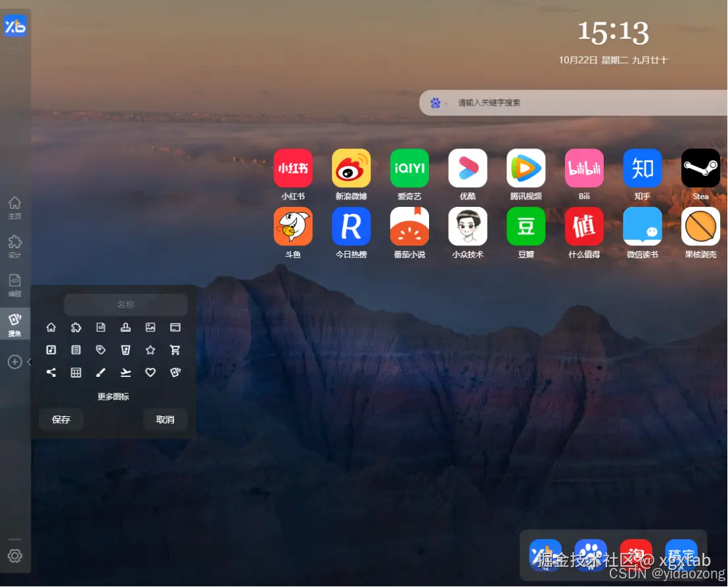This screenshot has width=728, height=587.
Task: Click the 保存 save button
Action: pyautogui.click(x=61, y=420)
